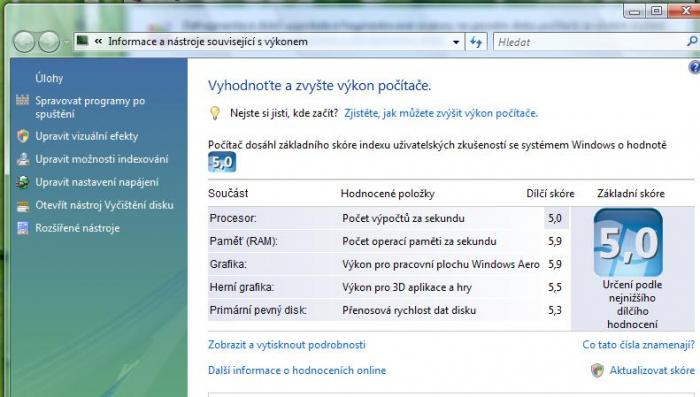Click the Procesor subscore value 5,0
This screenshot has height=397, width=700.
click(x=555, y=218)
